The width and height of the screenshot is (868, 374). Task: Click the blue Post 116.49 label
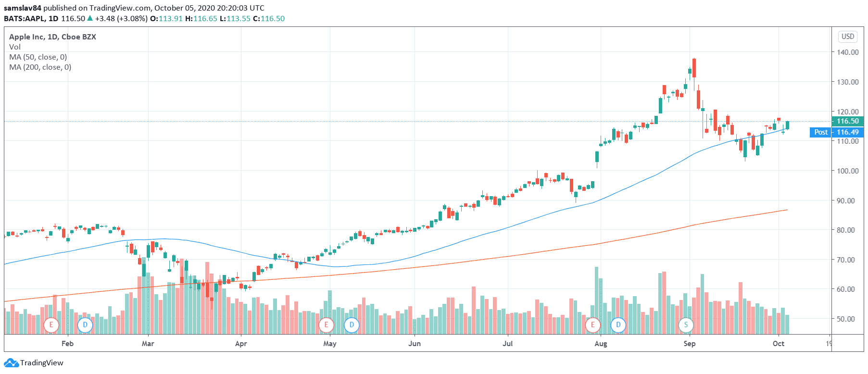[837, 132]
